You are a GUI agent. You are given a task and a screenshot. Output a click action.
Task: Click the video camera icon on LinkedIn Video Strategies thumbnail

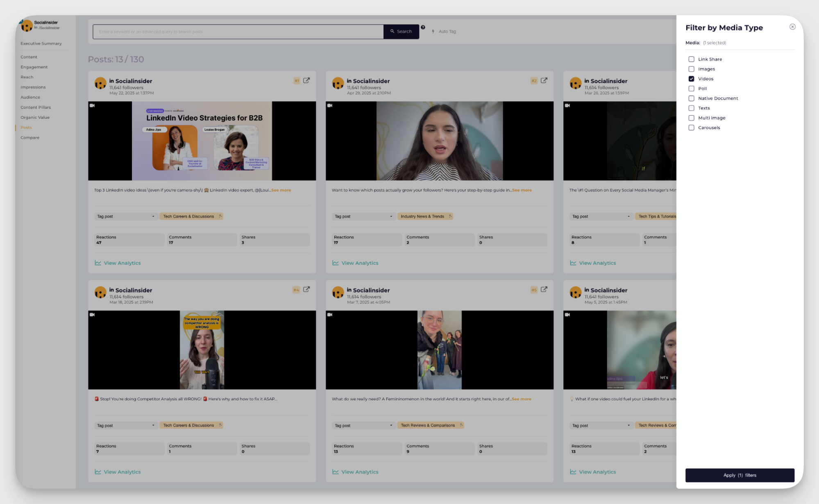pos(92,105)
